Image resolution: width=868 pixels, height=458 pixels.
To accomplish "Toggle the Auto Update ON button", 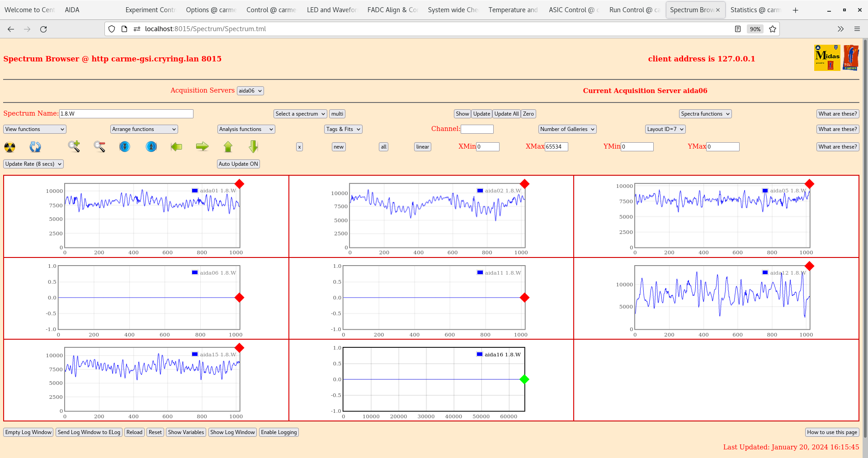I will [238, 164].
